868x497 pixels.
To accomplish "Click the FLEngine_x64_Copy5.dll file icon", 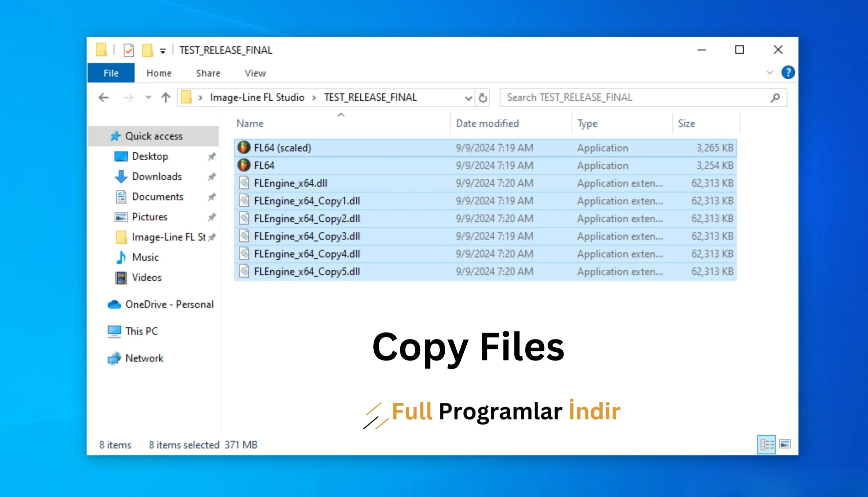I will [244, 272].
